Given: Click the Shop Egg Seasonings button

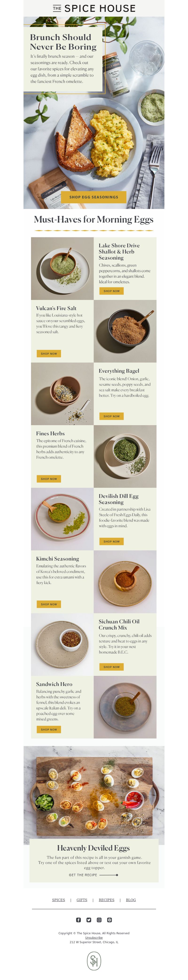Looking at the screenshot, I should point(94,197).
